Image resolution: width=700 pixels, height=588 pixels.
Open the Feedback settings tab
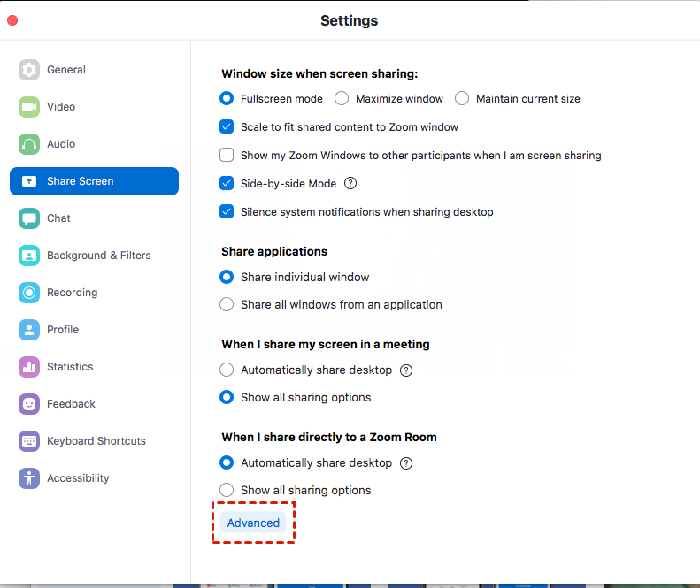pos(71,404)
